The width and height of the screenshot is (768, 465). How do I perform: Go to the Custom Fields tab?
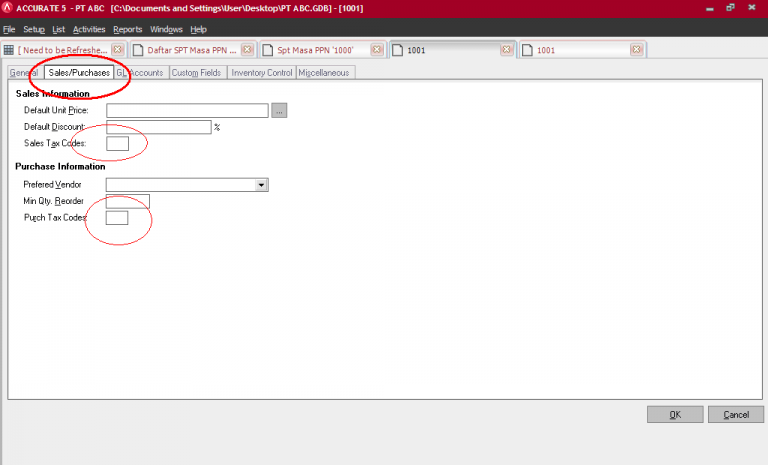[x=196, y=73]
